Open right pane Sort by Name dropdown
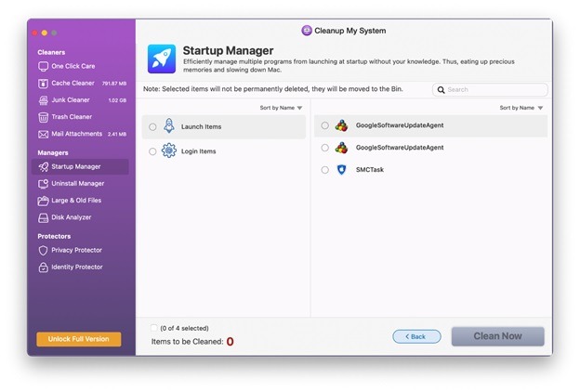This screenshot has height=392, width=580. click(x=521, y=108)
